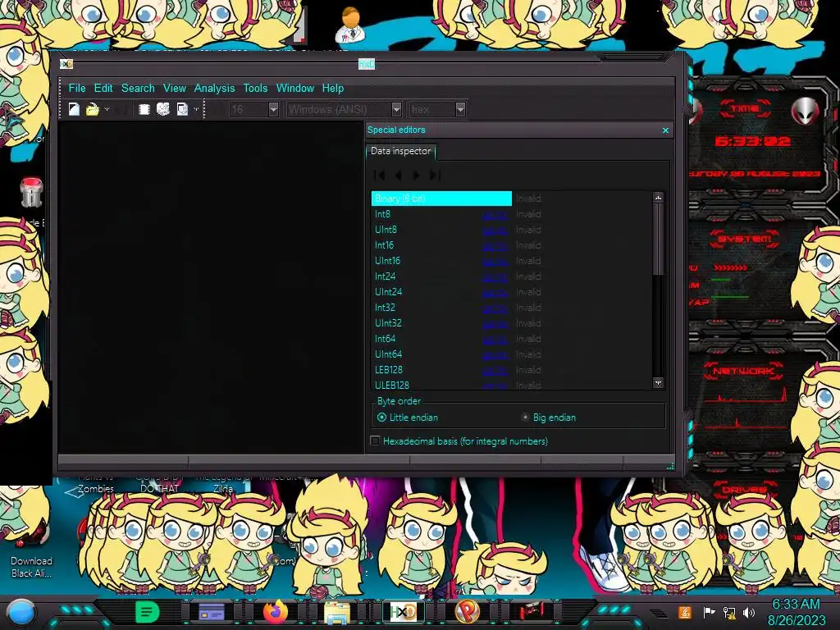
Task: Click the orange P app taskbar icon
Action: (x=466, y=611)
